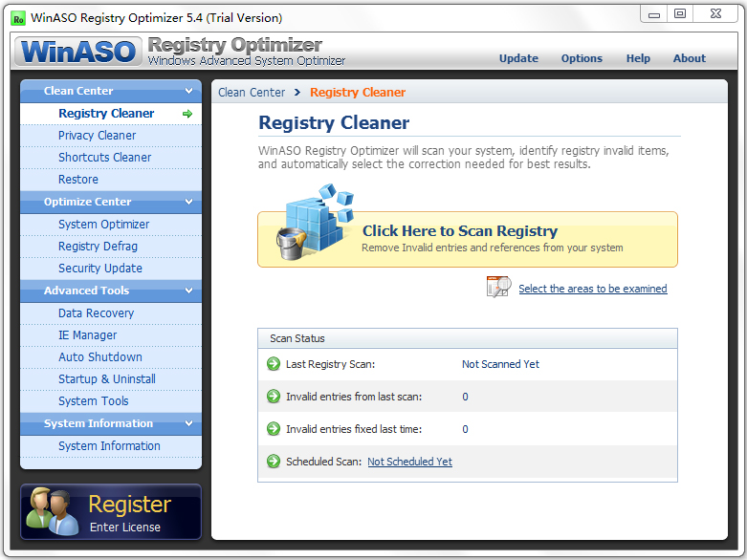Minimize the WinASO window
This screenshot has width=747, height=560.
point(654,14)
